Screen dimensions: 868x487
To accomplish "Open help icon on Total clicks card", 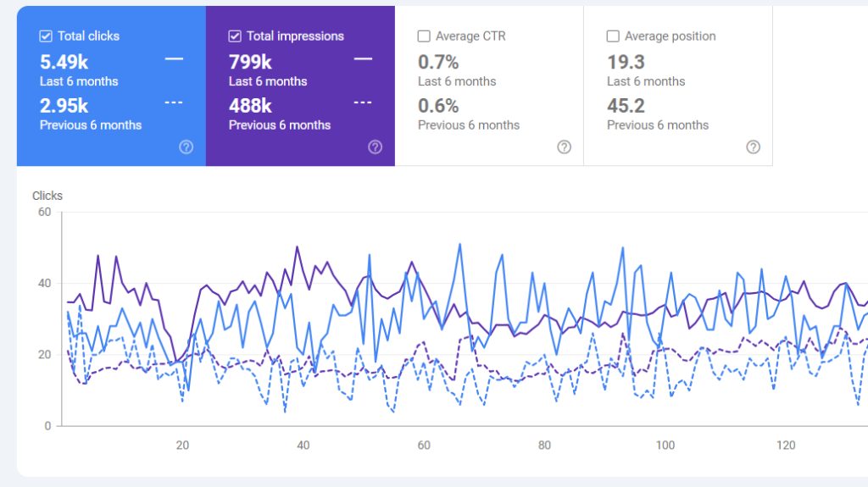I will tap(186, 147).
